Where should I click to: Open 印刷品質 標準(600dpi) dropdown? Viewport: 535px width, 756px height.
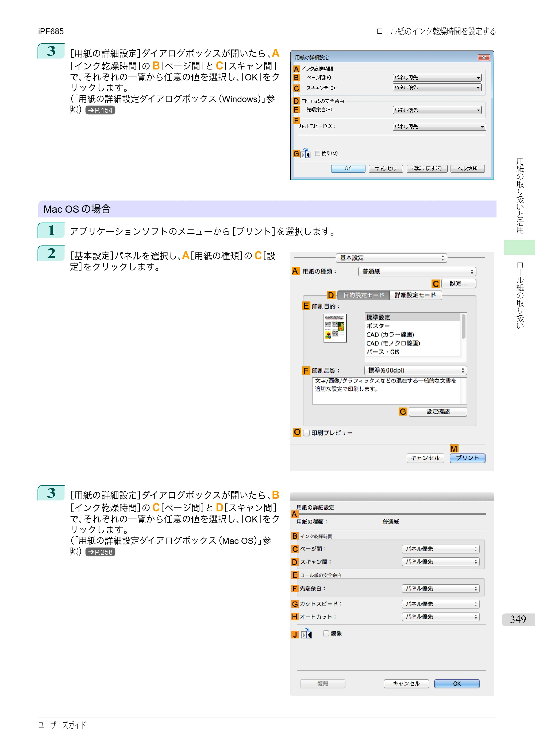point(415,370)
